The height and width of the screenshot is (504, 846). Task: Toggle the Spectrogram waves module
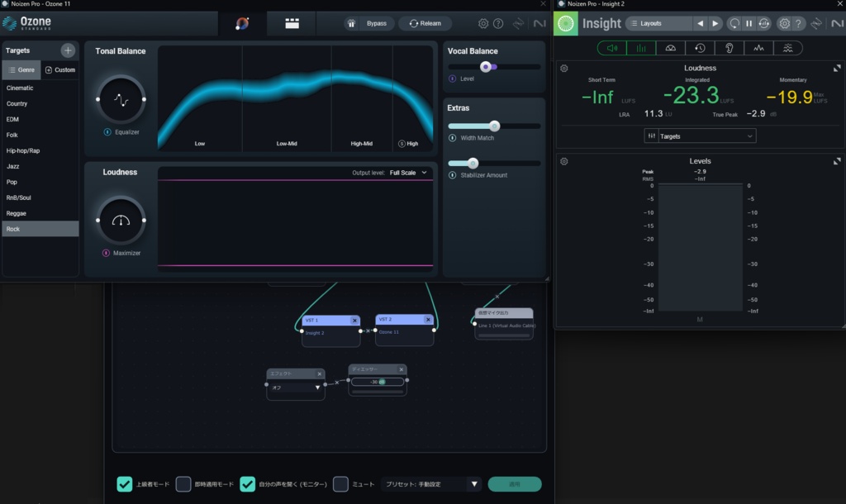[x=787, y=48]
